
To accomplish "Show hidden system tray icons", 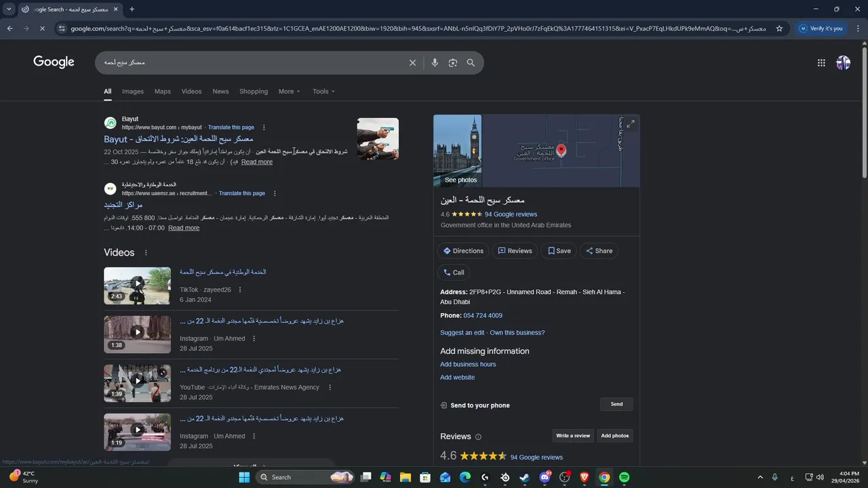I will pyautogui.click(x=759, y=477).
